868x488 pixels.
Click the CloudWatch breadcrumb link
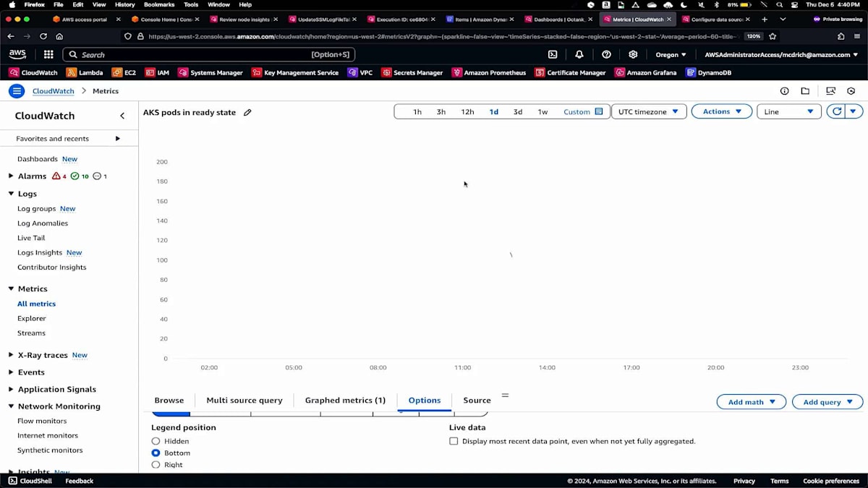click(x=54, y=91)
